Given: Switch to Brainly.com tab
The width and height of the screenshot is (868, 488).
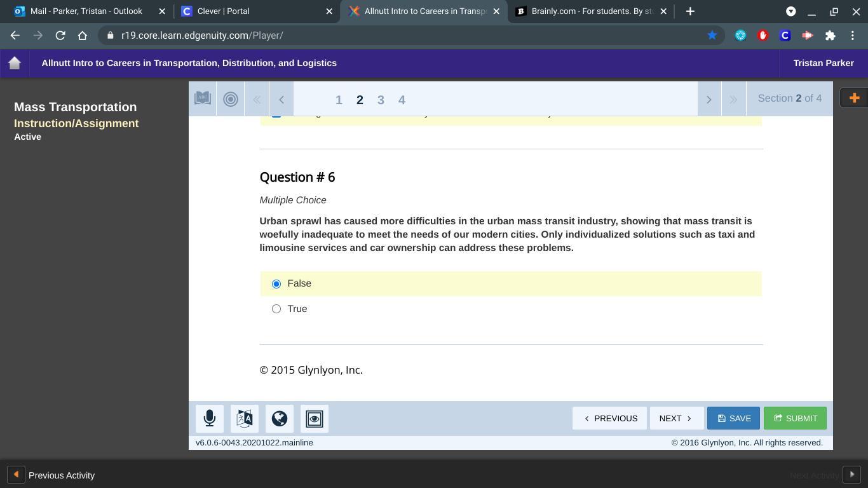Looking at the screenshot, I should [x=591, y=11].
